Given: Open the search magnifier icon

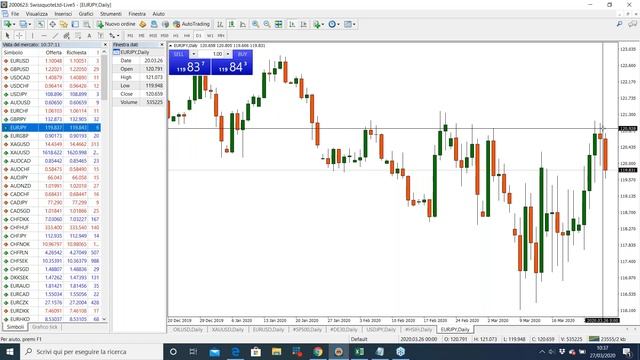Looking at the screenshot, I should point(620,24).
